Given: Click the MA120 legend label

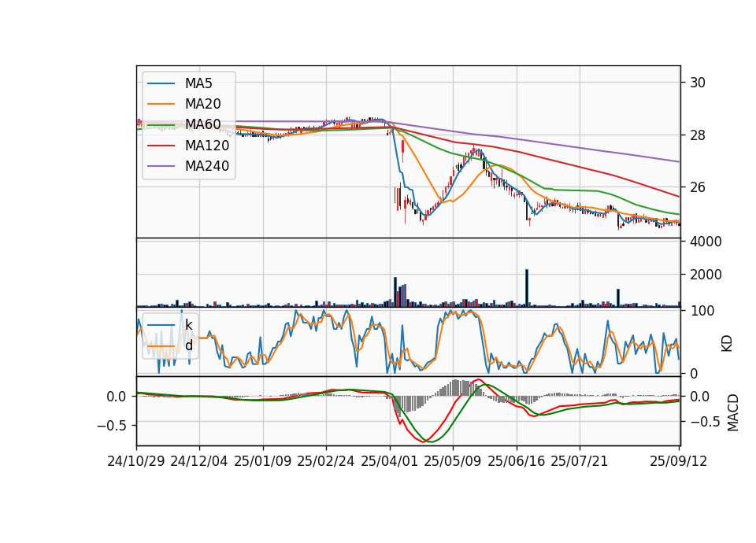Looking at the screenshot, I should [x=207, y=146].
